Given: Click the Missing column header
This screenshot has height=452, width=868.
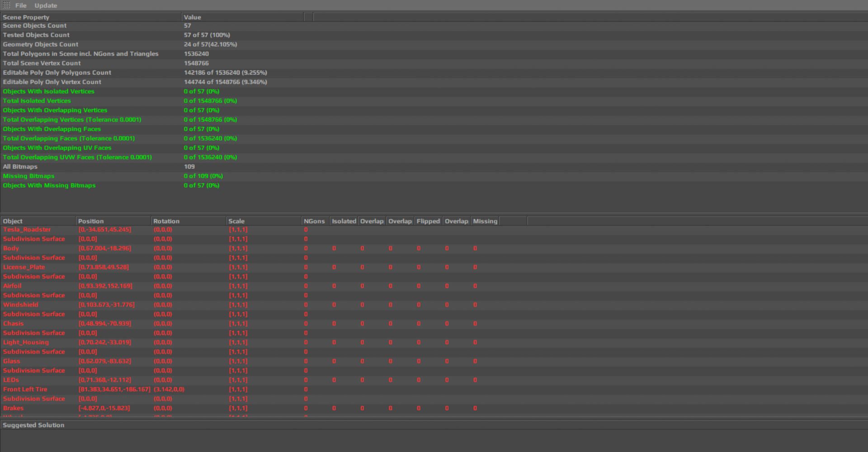Looking at the screenshot, I should click(x=485, y=221).
